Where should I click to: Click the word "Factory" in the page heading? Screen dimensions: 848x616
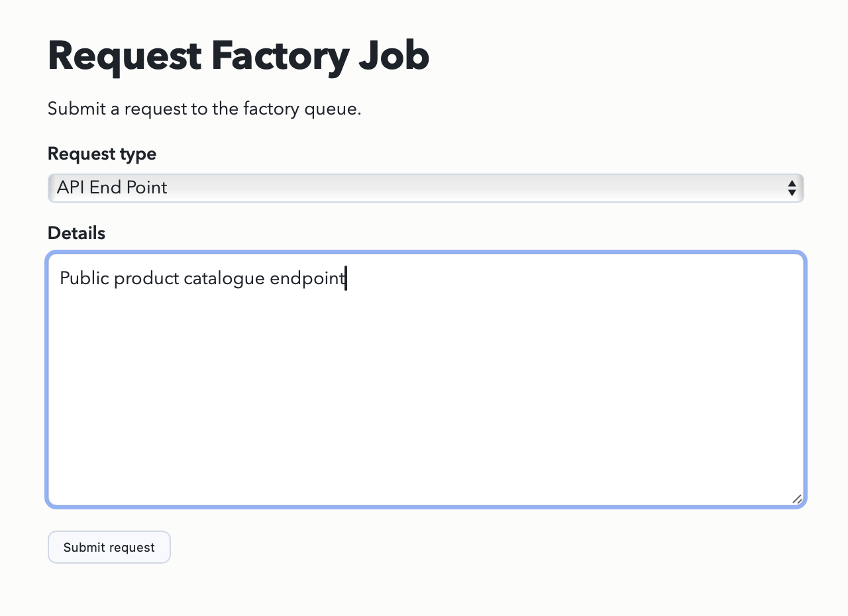tap(280, 56)
